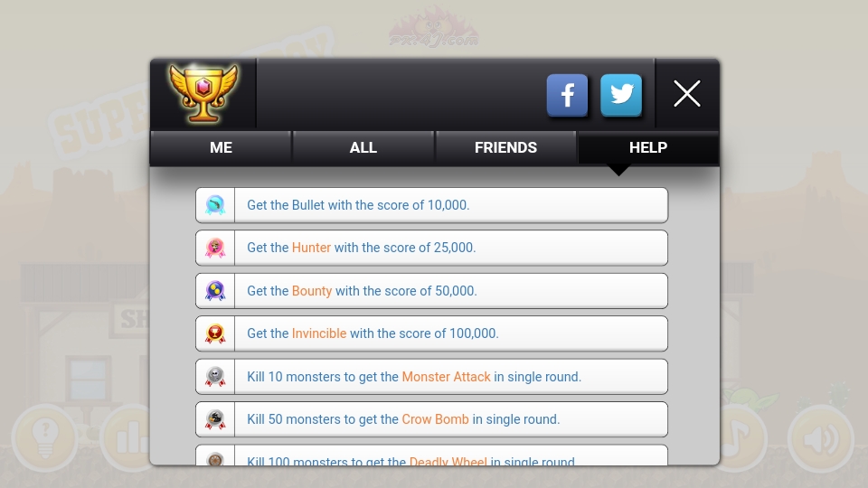
Task: Switch to the ME tab
Action: [x=221, y=147]
